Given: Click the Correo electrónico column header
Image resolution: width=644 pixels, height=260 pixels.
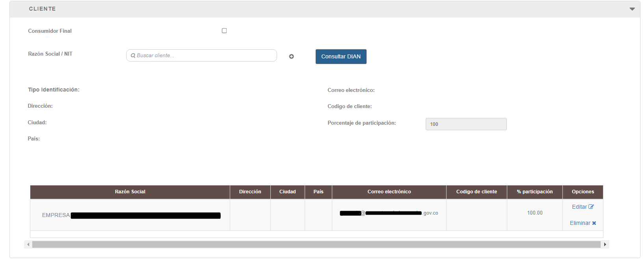Looking at the screenshot, I should [389, 192].
